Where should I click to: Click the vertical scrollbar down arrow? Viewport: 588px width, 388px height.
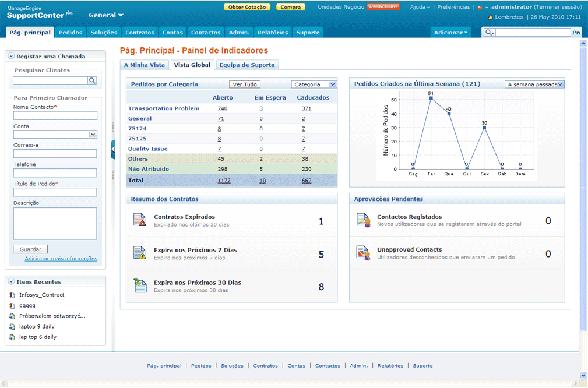pyautogui.click(x=583, y=375)
